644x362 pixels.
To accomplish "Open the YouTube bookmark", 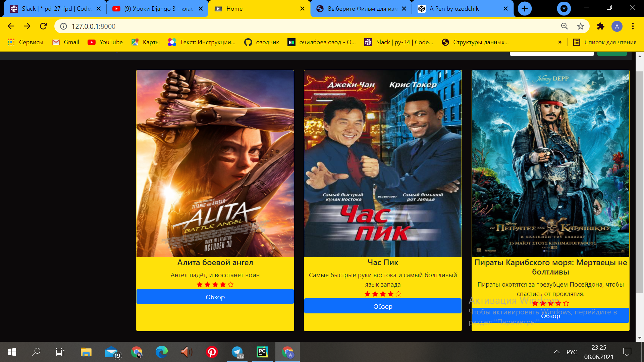I will 105,42.
